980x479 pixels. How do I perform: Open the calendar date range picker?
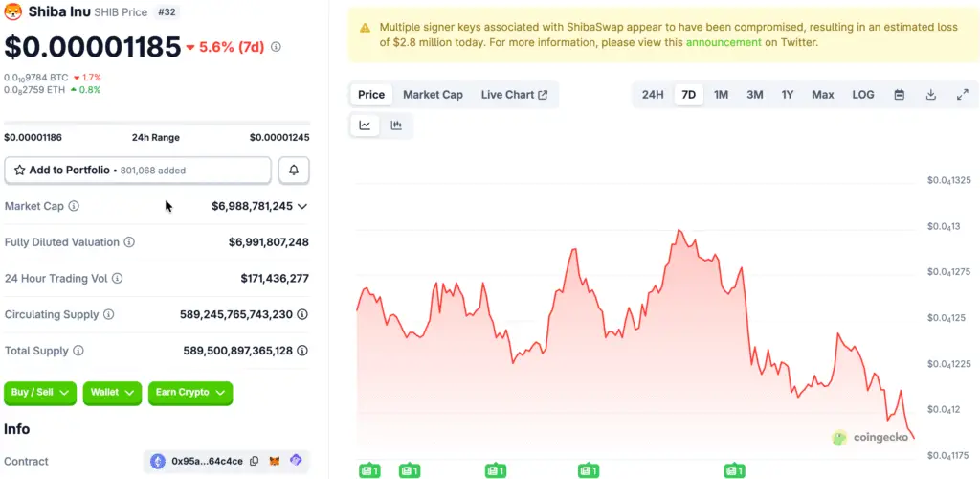(900, 95)
